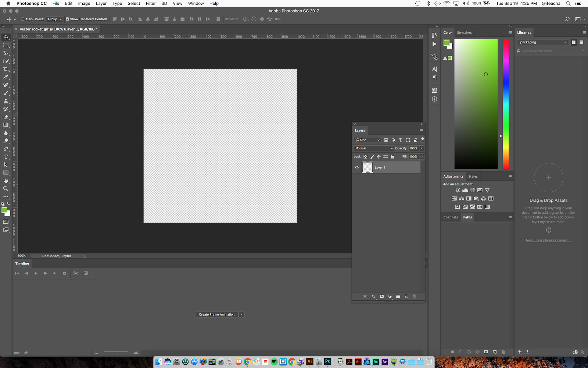Open the packaging library dropdown
588x368 pixels.
[543, 42]
